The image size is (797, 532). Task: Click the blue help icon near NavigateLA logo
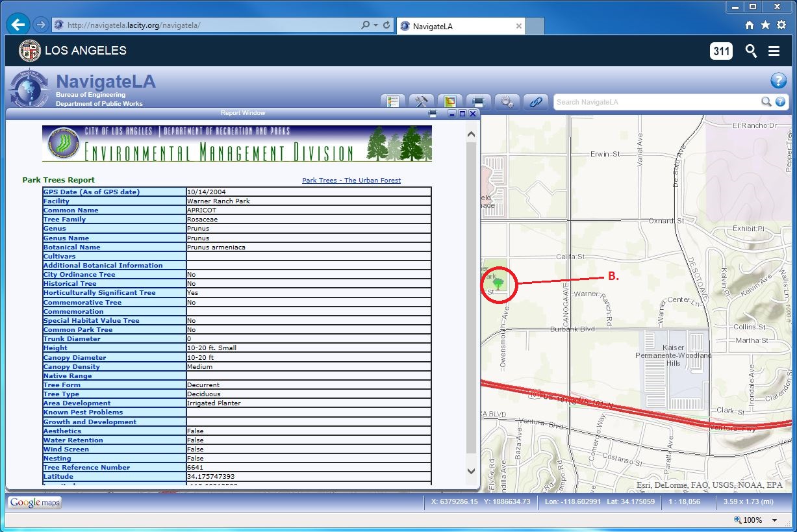(778, 81)
